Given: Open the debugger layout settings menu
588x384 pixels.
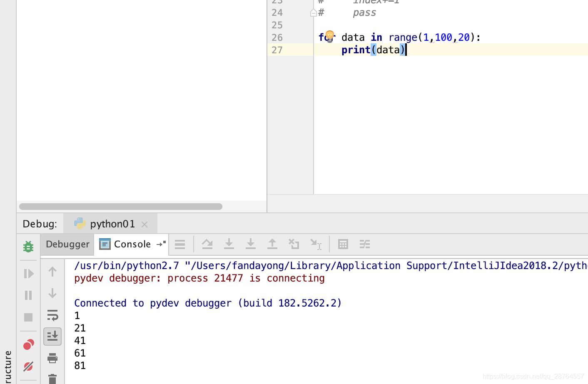Looking at the screenshot, I should (364, 244).
